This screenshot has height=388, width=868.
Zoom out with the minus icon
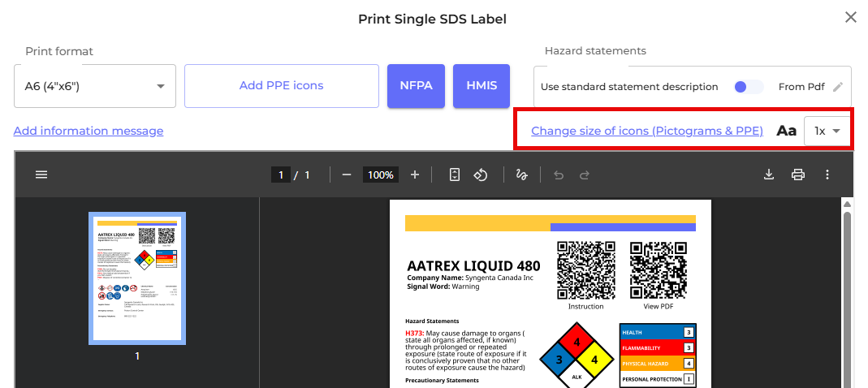click(347, 175)
